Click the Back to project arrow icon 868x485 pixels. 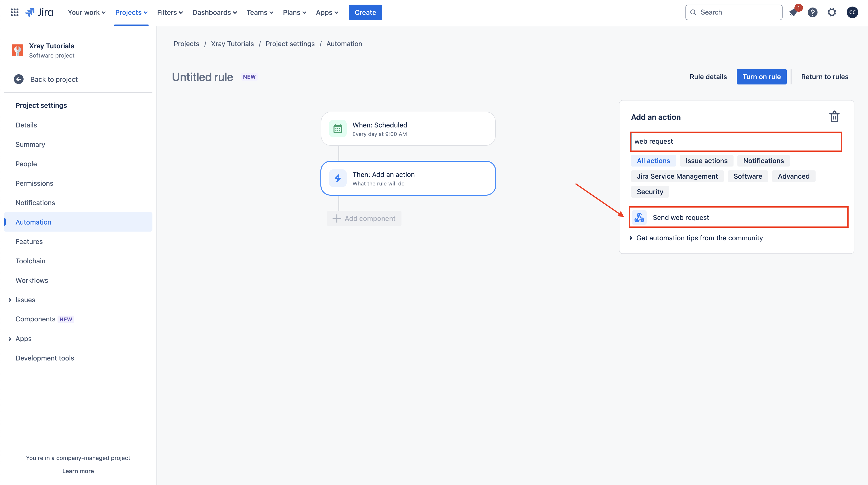coord(18,79)
